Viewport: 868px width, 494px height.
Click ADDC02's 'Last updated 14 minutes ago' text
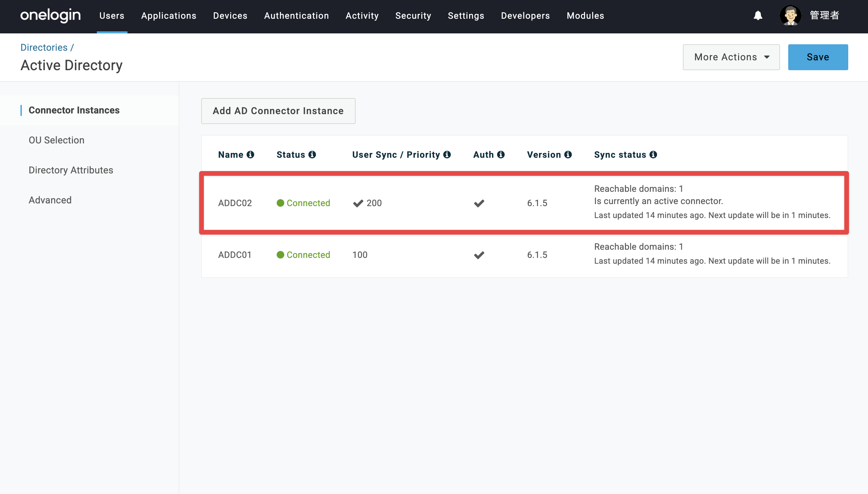649,215
